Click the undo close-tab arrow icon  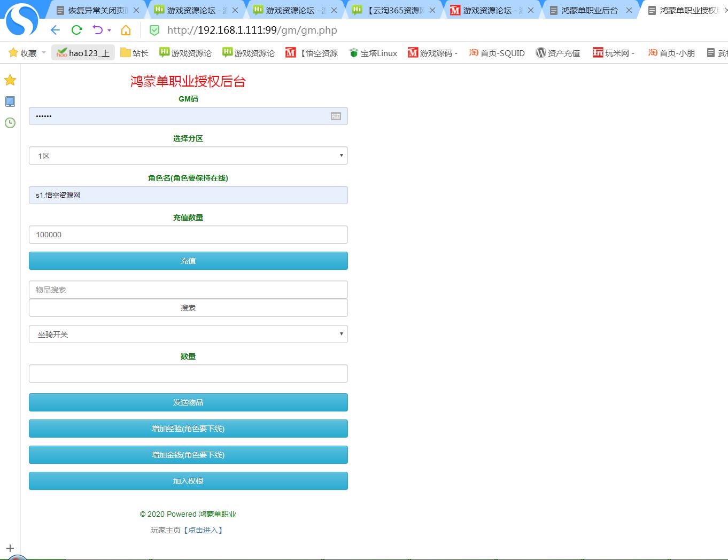pyautogui.click(x=97, y=30)
